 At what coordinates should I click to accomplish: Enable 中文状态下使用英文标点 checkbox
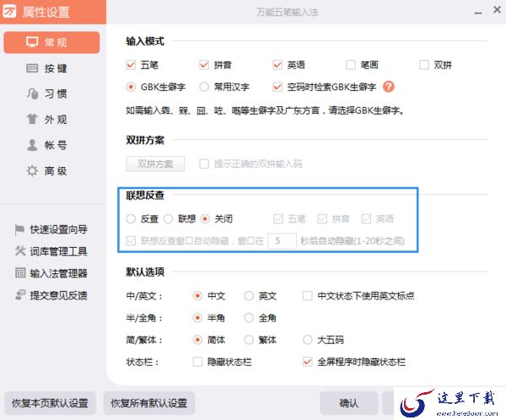(307, 296)
